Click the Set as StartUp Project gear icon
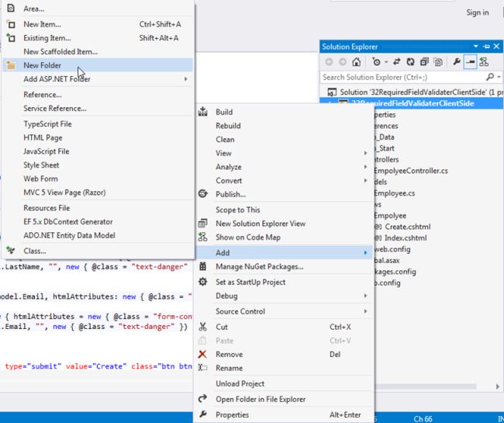 pyautogui.click(x=203, y=282)
